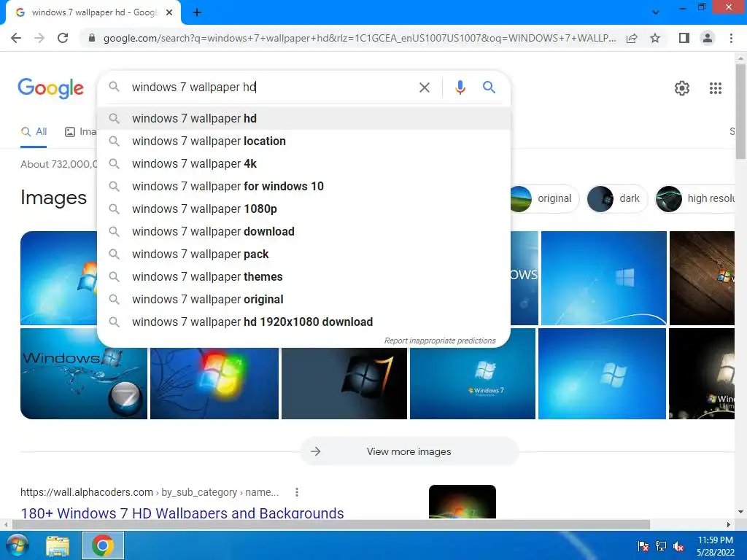Open 180+ Windows 7 HD Wallpapers link
Screen dimensions: 747x560
(182, 513)
